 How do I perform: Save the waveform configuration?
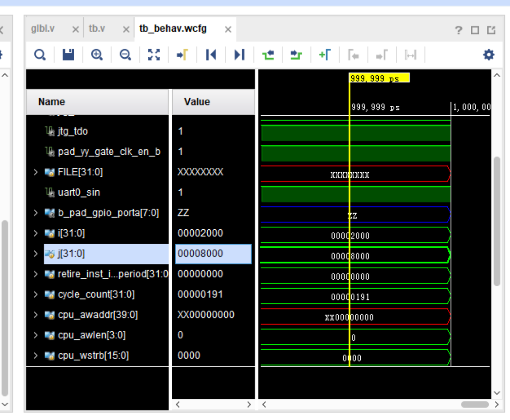click(68, 55)
